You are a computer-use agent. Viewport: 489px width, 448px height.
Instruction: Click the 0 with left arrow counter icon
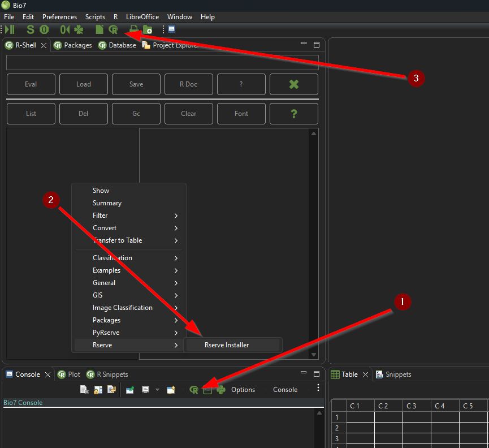coord(64,29)
